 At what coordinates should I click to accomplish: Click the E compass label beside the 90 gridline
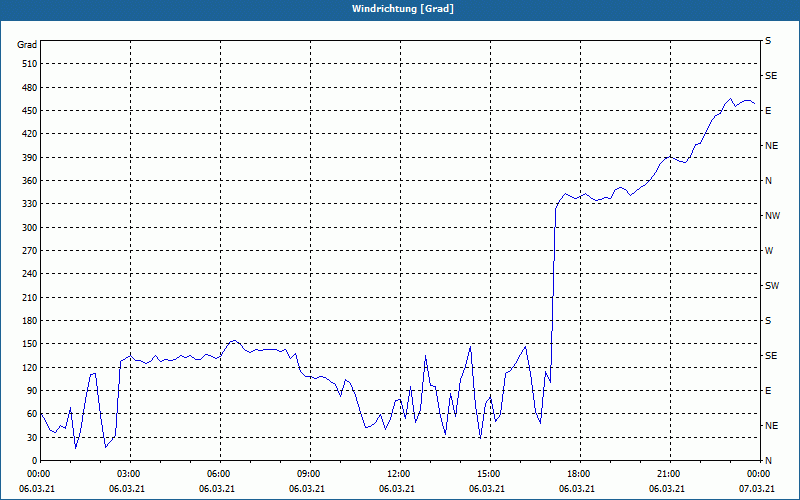pos(768,391)
